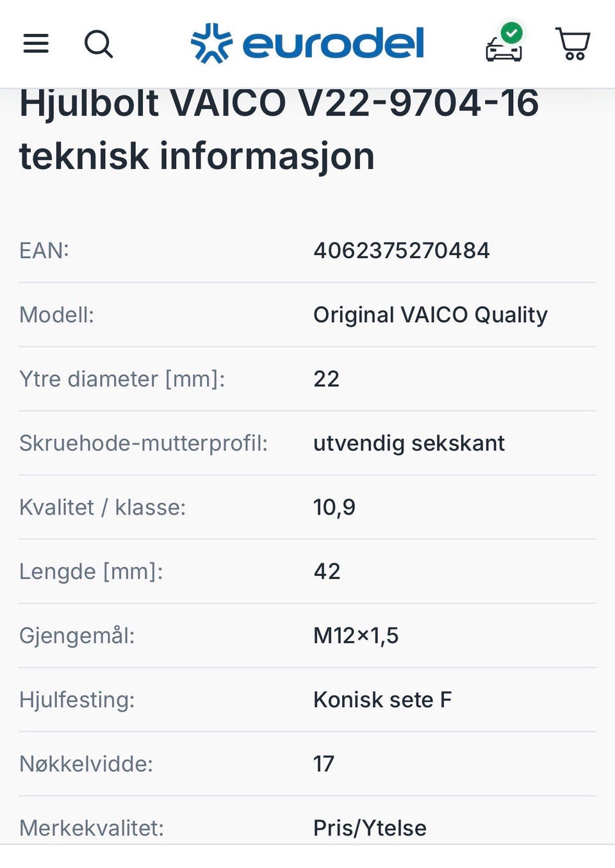Select Original VAICO Quality model value
The image size is (615, 868).
[430, 315]
